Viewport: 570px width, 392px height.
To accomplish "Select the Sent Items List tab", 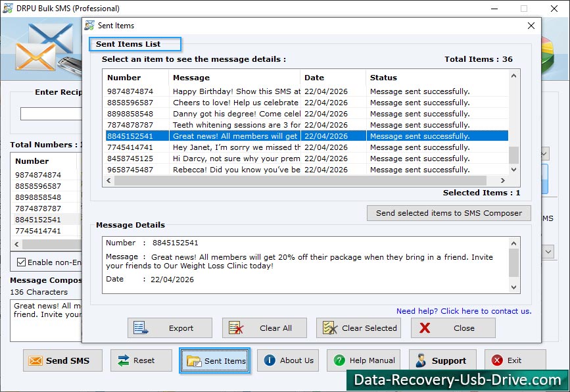I will tap(135, 44).
